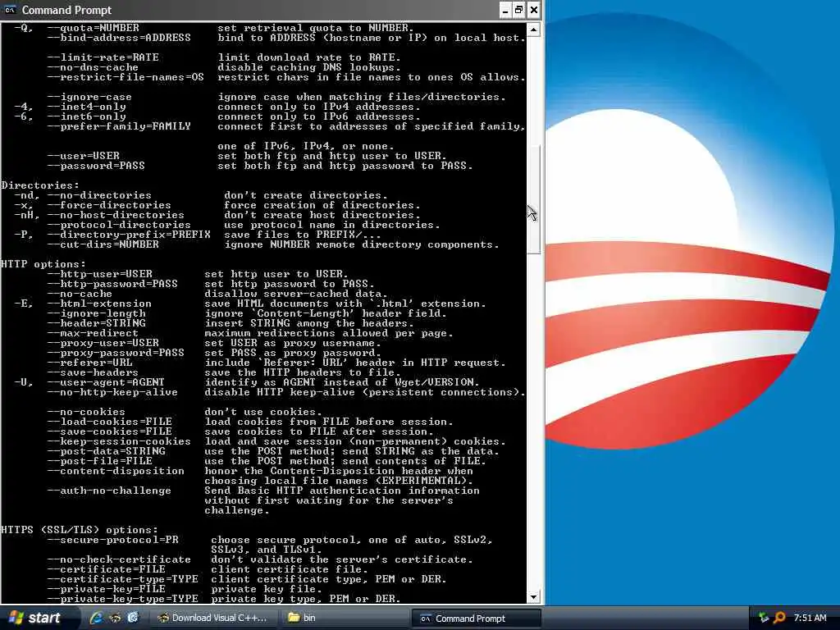Click the '--cut-dirs=NUMBER' option text

[x=103, y=244]
